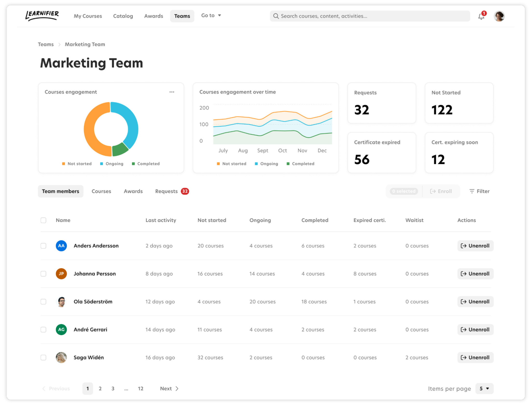
Task: Open the notifications bell
Action: [x=481, y=17]
